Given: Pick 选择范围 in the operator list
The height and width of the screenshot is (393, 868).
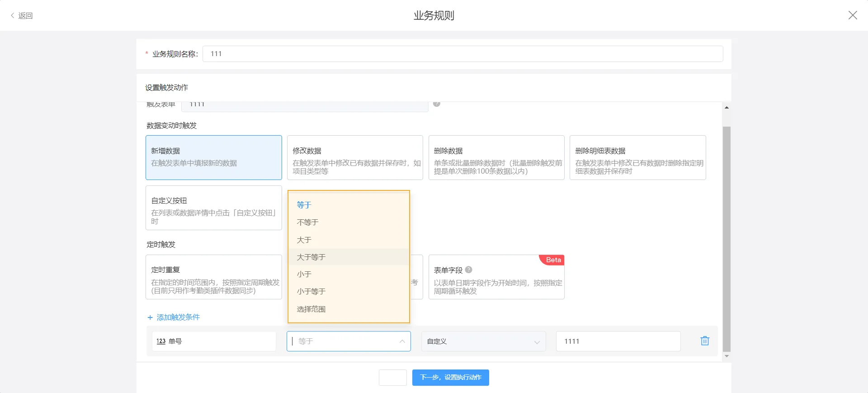Looking at the screenshot, I should [x=311, y=309].
